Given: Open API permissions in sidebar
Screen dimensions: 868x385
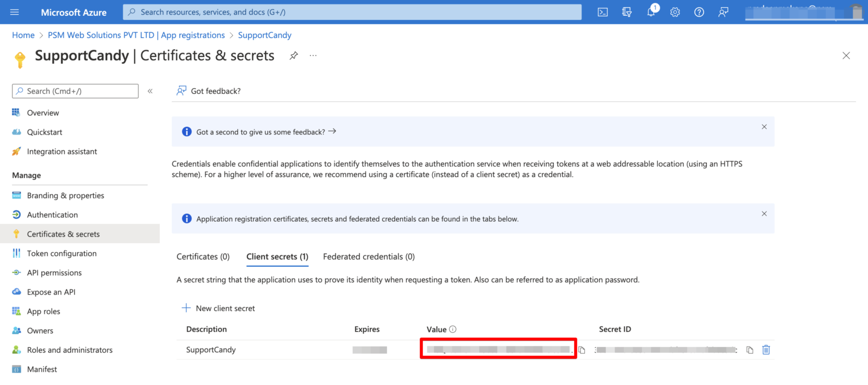Looking at the screenshot, I should pos(54,272).
